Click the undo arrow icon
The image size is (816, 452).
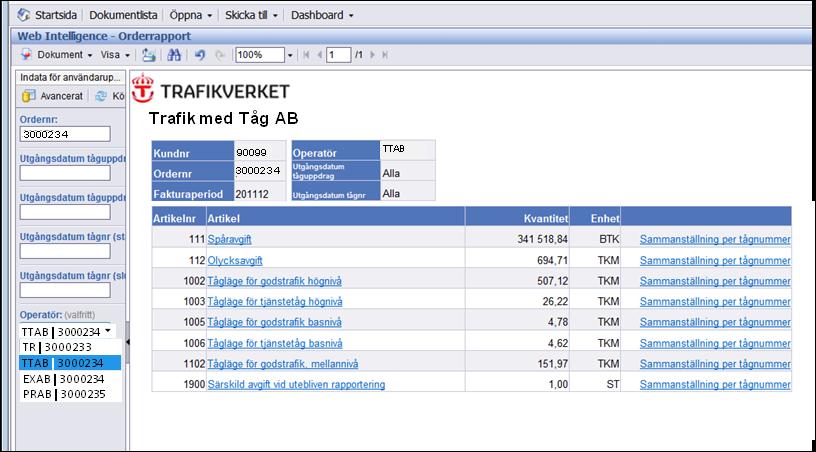coord(200,55)
